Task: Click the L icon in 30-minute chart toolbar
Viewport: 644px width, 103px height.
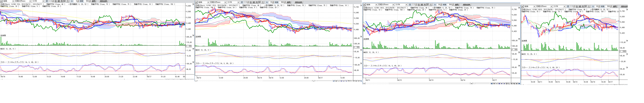Action: tap(509, 84)
